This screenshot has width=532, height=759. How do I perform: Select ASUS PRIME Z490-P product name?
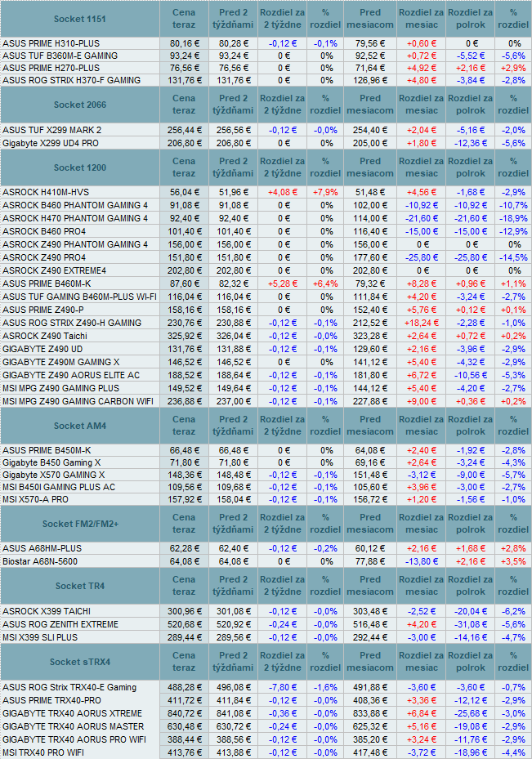coord(43,310)
